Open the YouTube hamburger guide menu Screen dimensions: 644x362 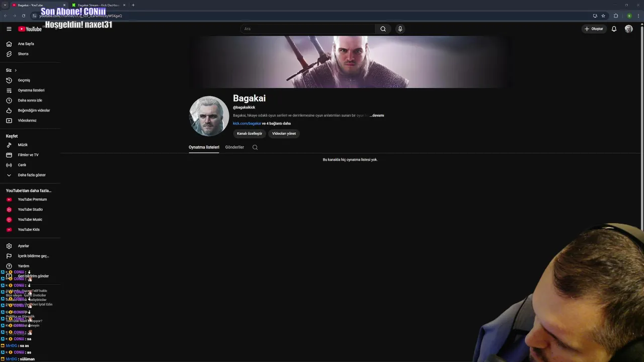coord(9,29)
